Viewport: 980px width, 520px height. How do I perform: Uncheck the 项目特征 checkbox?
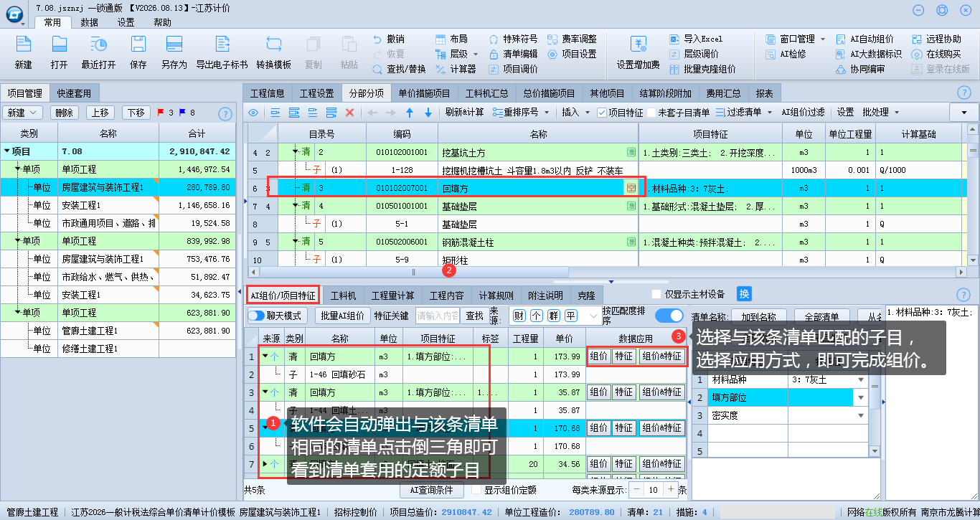point(602,113)
